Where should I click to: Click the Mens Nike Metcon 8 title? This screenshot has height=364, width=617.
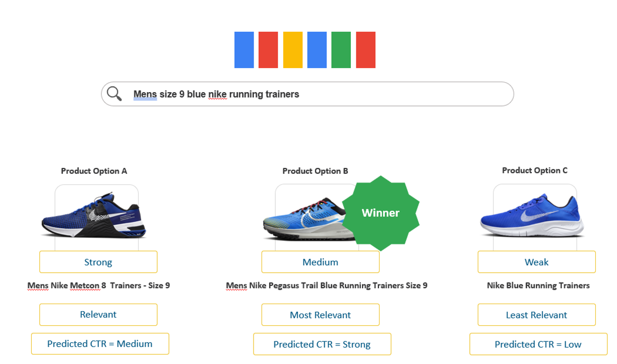99,285
